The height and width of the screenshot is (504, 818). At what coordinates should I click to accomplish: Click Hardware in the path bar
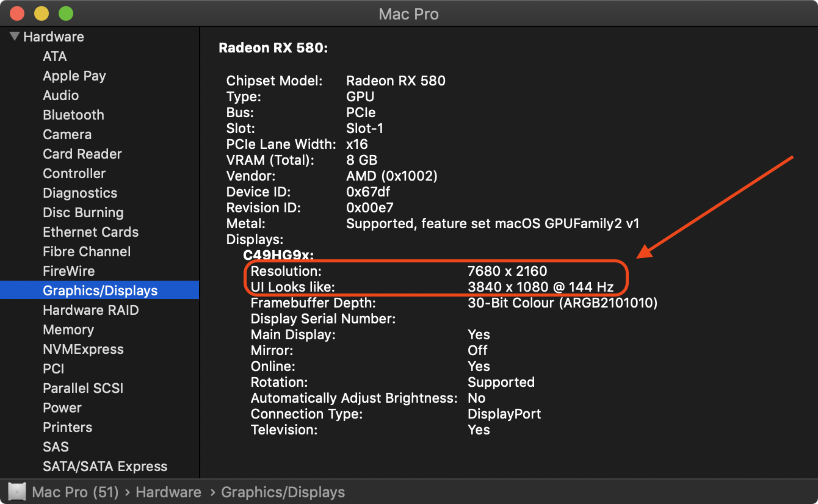click(168, 492)
